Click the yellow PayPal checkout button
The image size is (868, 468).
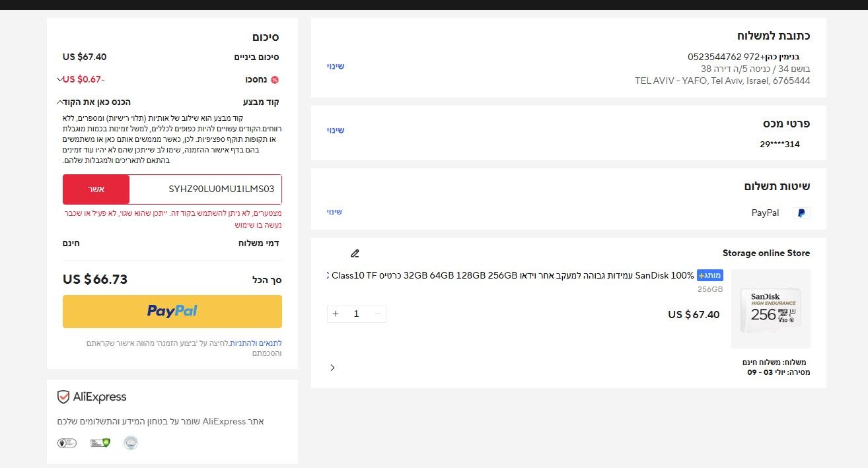point(172,312)
